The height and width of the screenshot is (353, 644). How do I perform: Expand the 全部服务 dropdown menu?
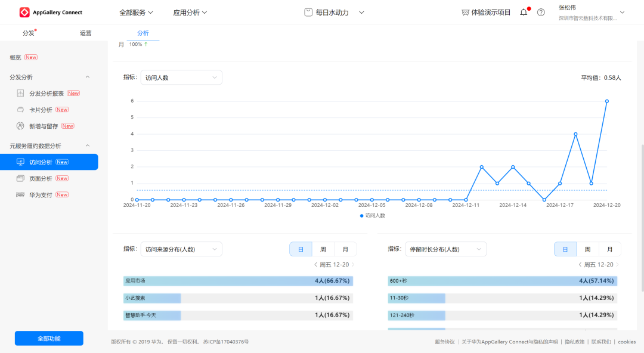tap(136, 13)
